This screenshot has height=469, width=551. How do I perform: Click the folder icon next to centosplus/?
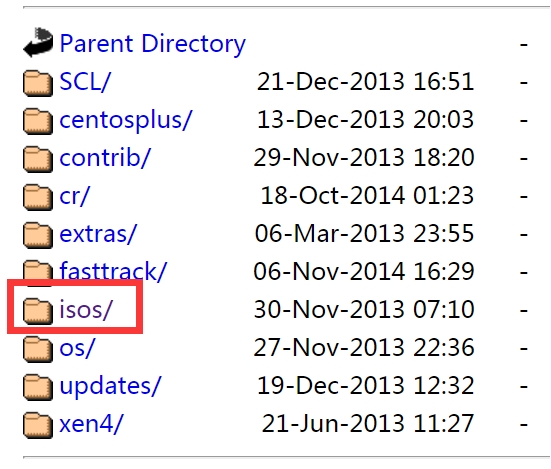[38, 121]
